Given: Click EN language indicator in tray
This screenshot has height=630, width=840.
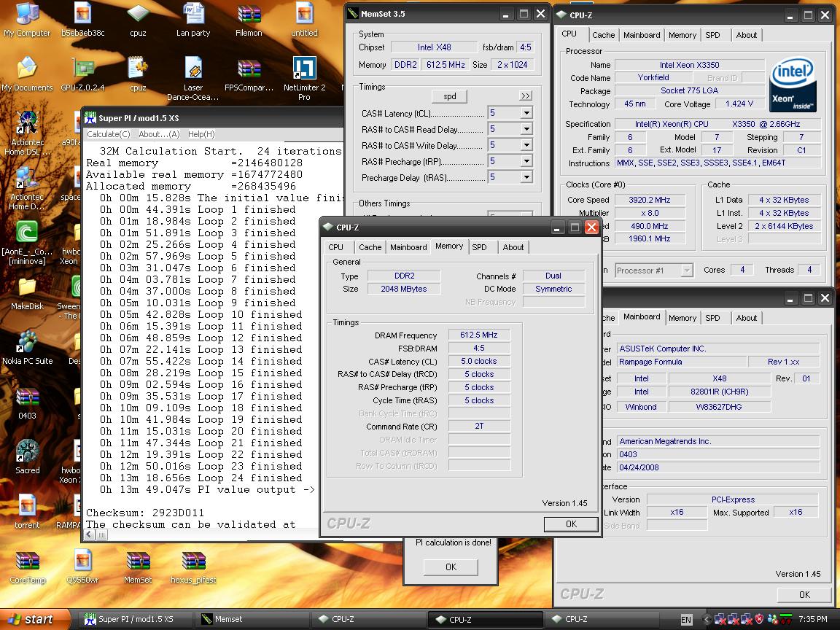Looking at the screenshot, I should [686, 619].
